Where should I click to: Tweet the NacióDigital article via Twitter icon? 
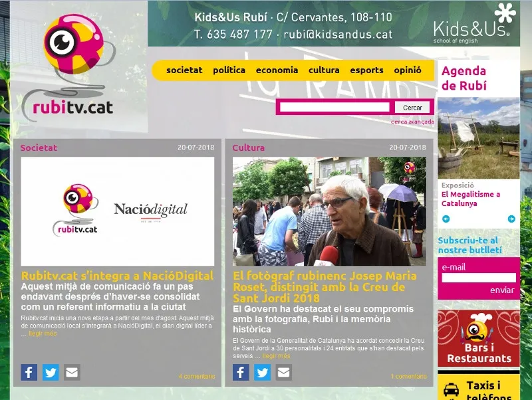[51, 372]
